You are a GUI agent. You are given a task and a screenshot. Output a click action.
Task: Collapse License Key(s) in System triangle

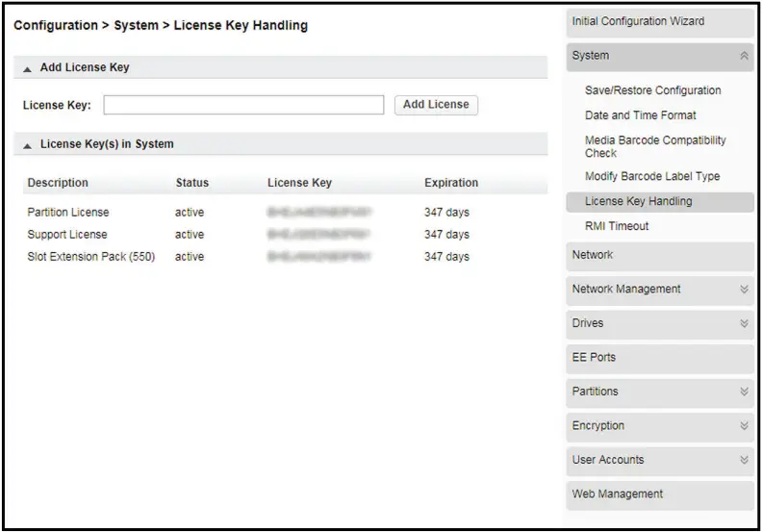click(27, 145)
